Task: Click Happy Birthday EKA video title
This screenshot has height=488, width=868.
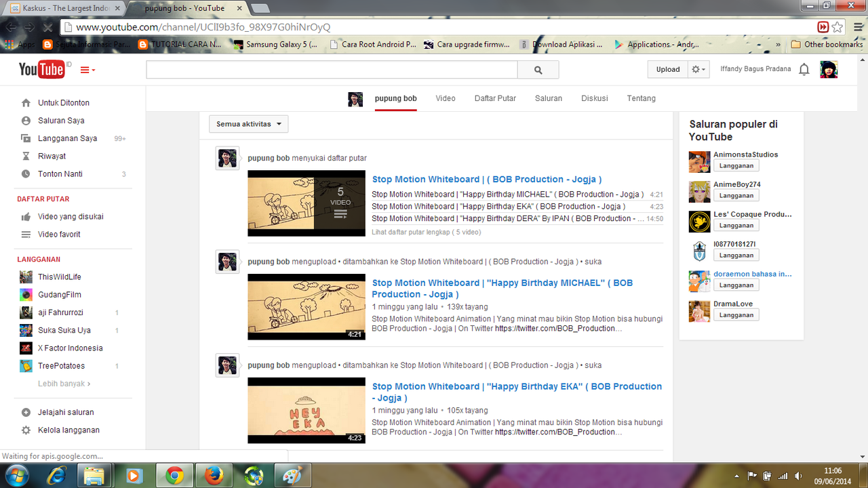Action: pos(517,392)
